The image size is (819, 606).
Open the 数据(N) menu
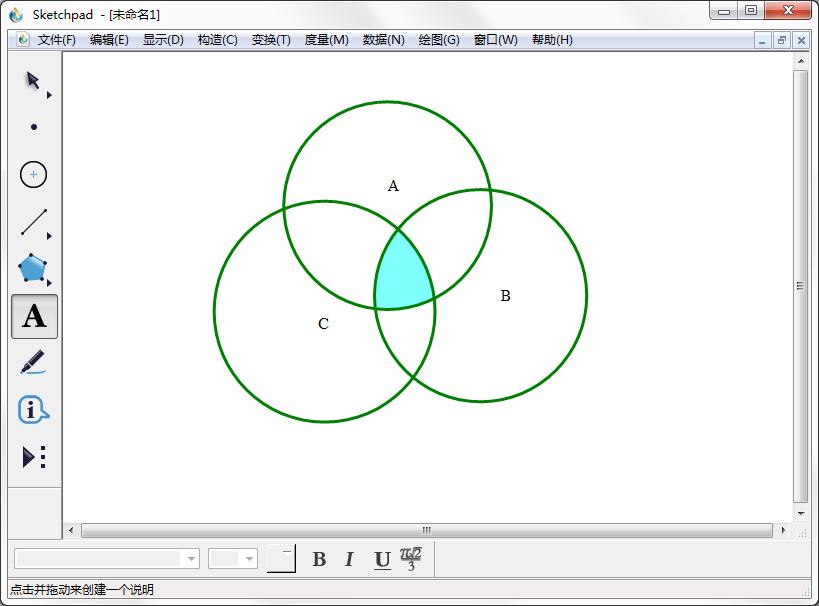point(383,40)
